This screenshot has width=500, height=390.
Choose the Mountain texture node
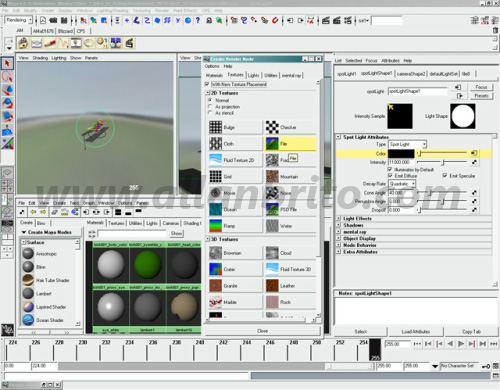[290, 176]
